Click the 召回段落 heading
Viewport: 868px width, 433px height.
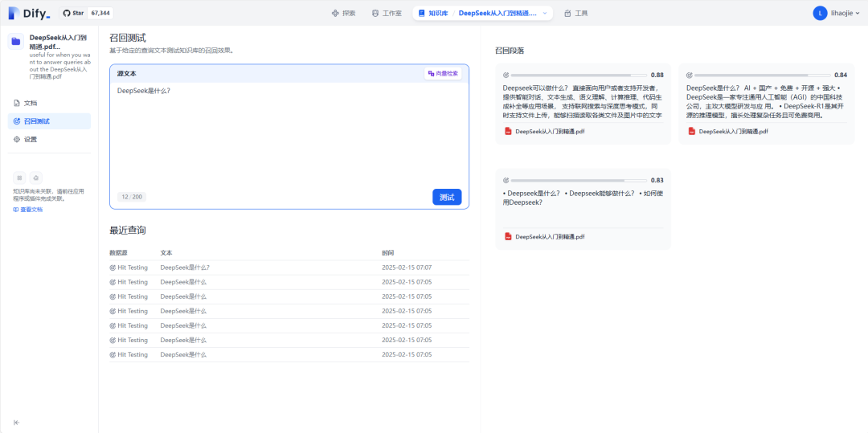pos(510,51)
